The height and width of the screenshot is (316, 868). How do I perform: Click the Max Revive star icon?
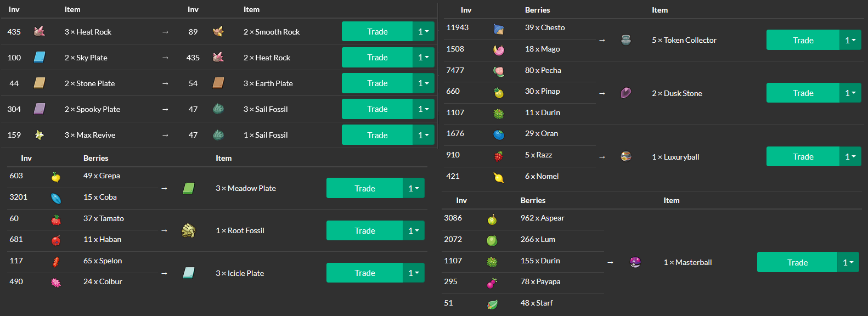40,134
